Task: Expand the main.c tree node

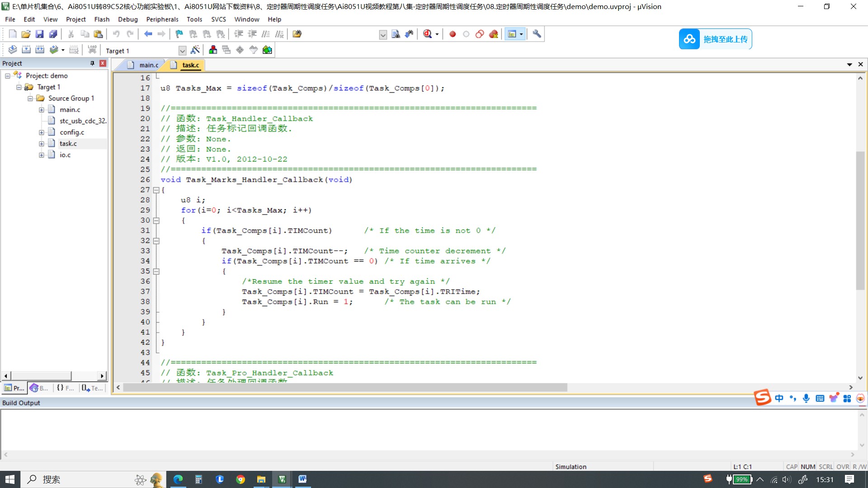Action: tap(42, 110)
